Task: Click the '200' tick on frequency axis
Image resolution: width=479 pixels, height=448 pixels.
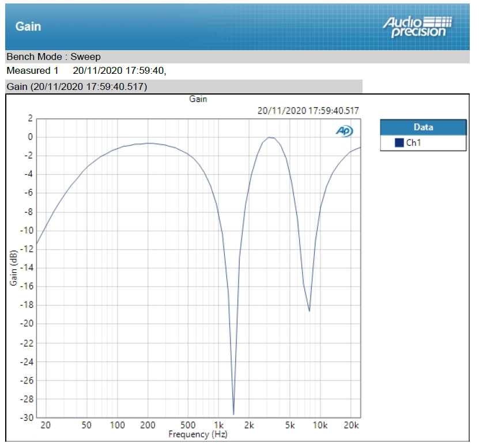Action: point(148,425)
